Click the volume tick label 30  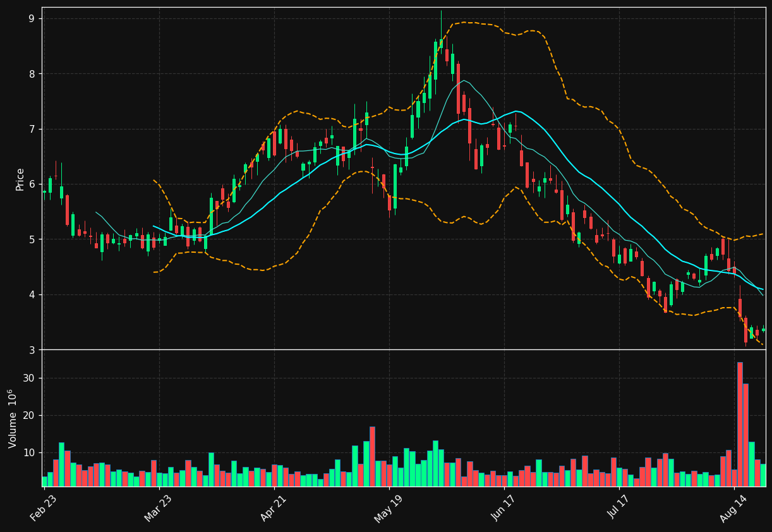coord(29,378)
